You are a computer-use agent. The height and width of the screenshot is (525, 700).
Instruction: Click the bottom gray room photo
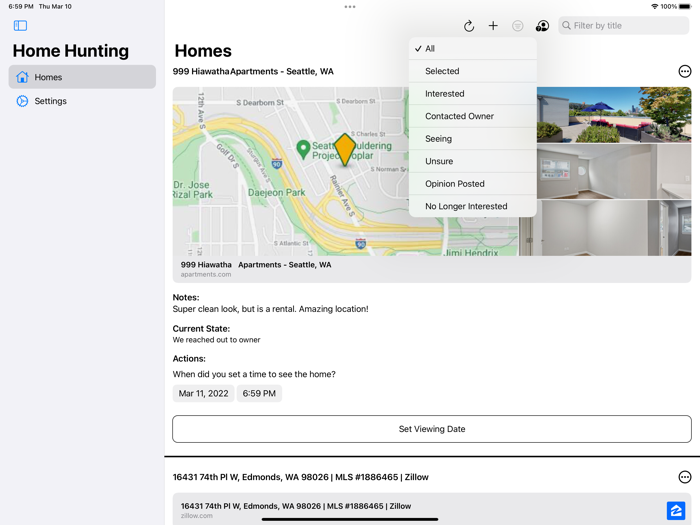pos(605,228)
